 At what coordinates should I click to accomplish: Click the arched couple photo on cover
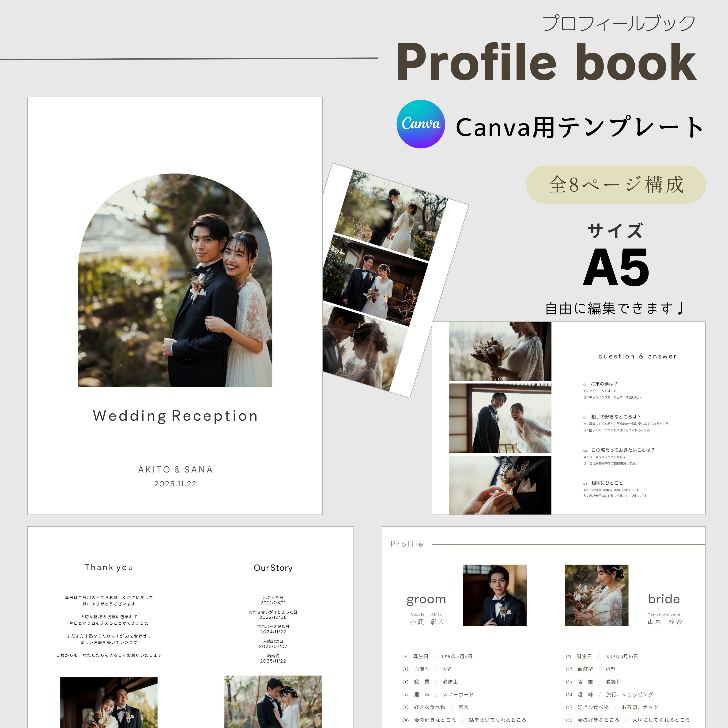pos(175,281)
